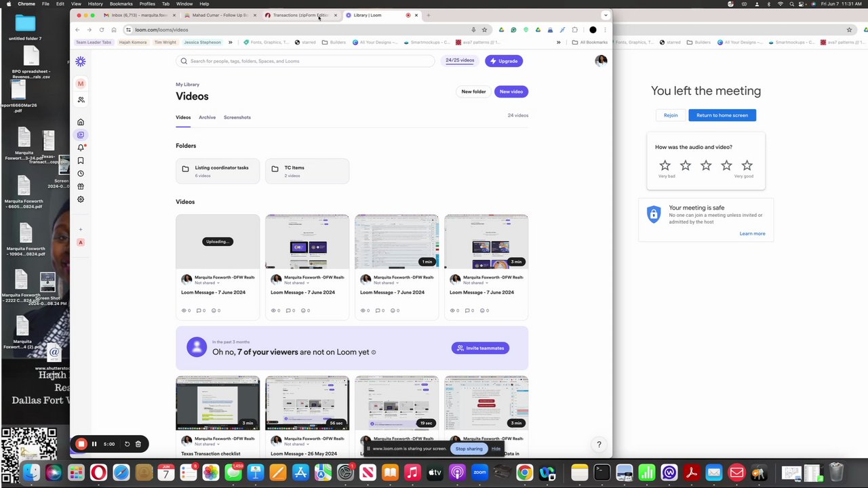Click Invite teammates button
This screenshot has width=868, height=488.
(480, 348)
